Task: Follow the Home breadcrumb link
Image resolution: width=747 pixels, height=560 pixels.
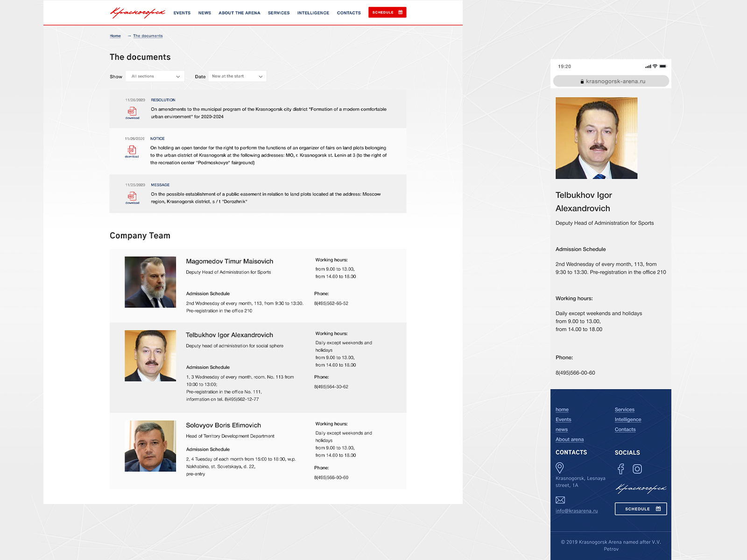Action: (x=115, y=36)
